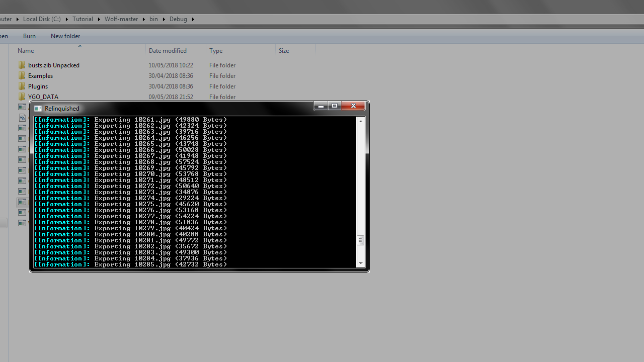Select the Examples folder icon

pyautogui.click(x=22, y=76)
